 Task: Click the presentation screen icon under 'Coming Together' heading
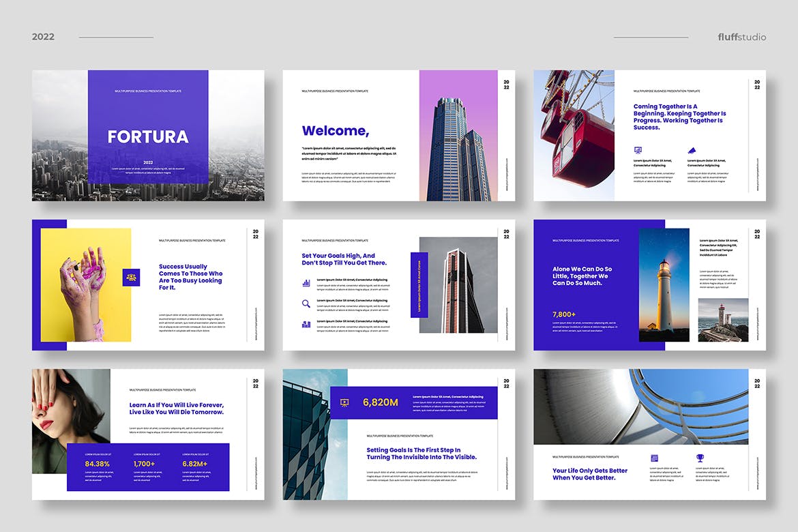[x=638, y=150]
